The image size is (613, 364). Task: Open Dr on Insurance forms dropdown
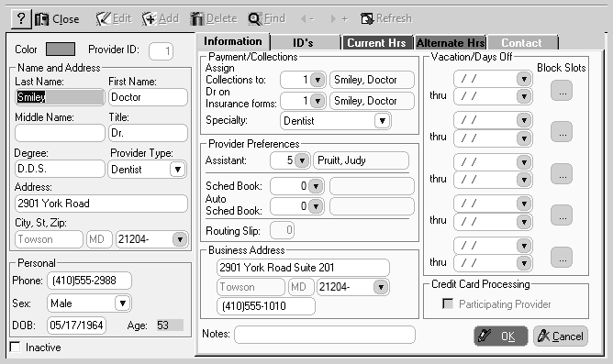[318, 101]
